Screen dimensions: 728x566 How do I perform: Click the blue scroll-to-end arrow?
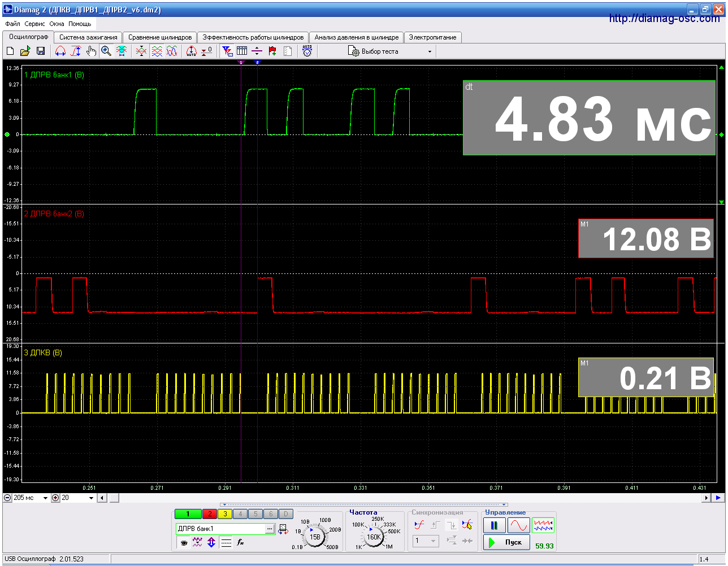[718, 498]
